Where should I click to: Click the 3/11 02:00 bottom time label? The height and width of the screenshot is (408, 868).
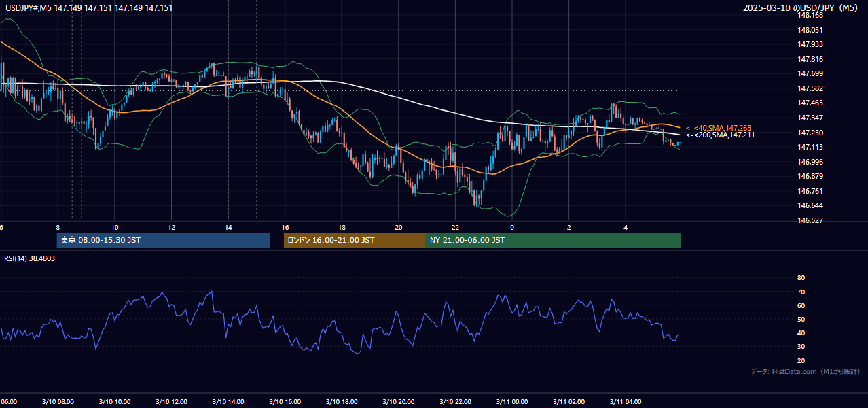point(569,402)
